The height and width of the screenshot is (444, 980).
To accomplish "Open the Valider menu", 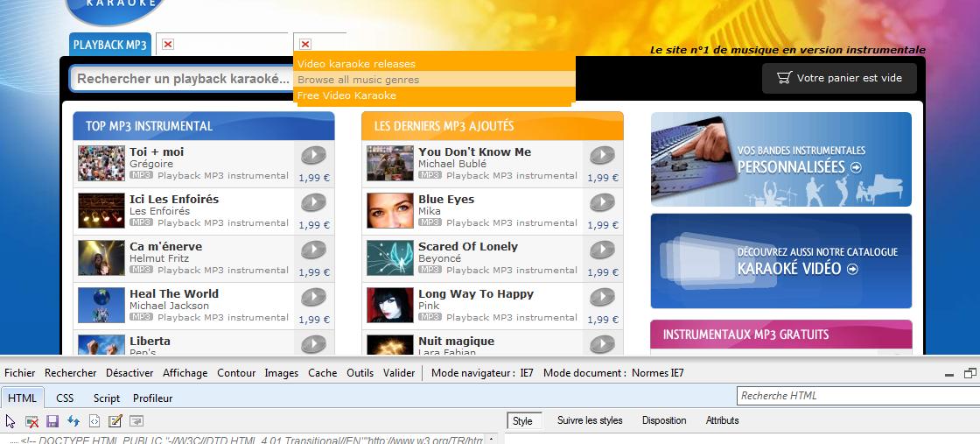I will point(399,373).
